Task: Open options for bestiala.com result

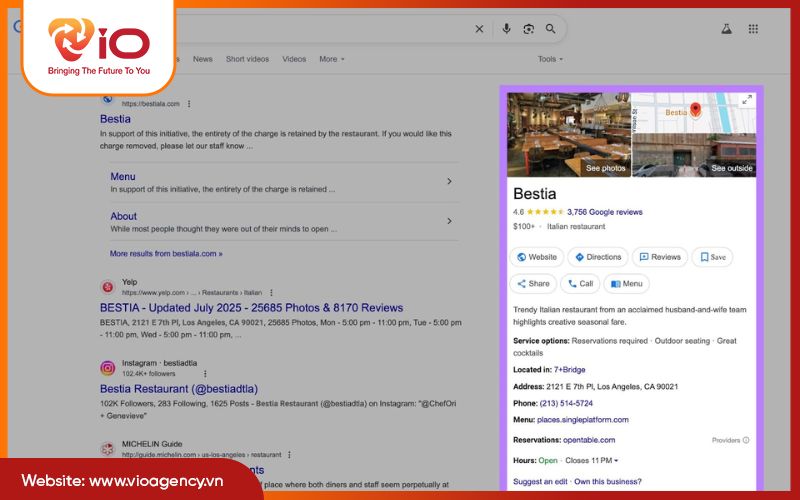Action: coord(189,104)
